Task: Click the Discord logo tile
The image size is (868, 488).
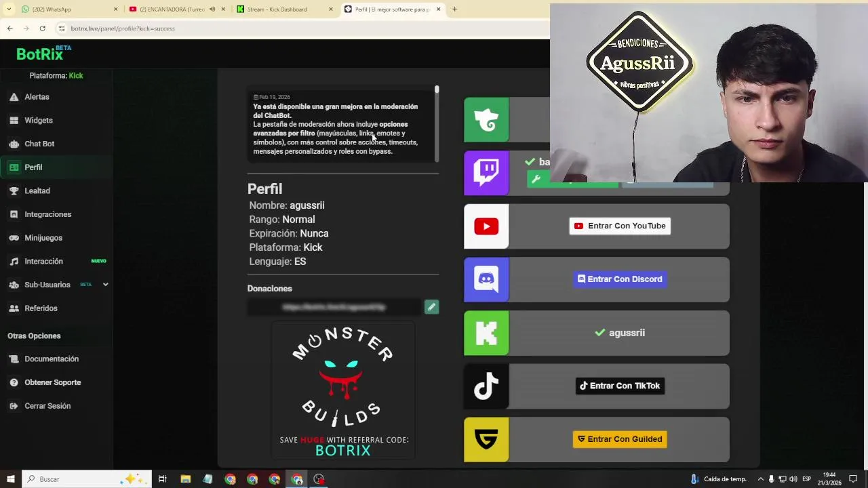Action: 486,279
